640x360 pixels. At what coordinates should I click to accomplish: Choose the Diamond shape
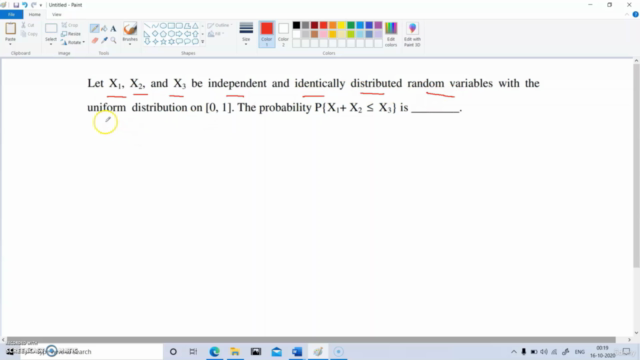click(155, 34)
